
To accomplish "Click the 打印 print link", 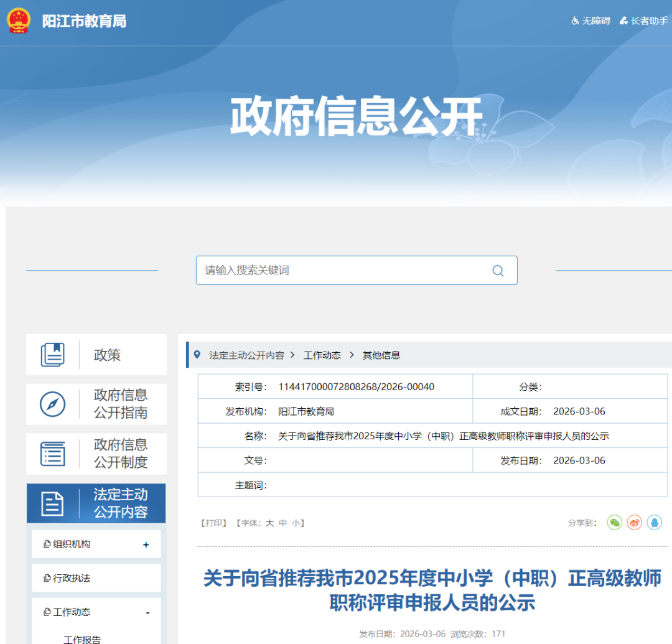I will coord(213,523).
